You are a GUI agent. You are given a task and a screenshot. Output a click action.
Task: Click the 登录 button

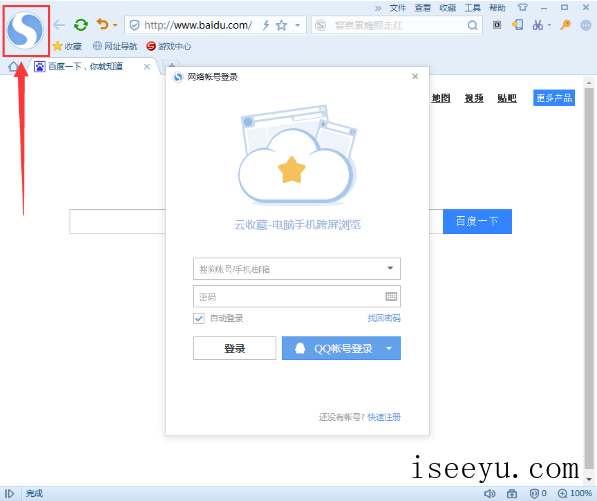[x=235, y=348]
